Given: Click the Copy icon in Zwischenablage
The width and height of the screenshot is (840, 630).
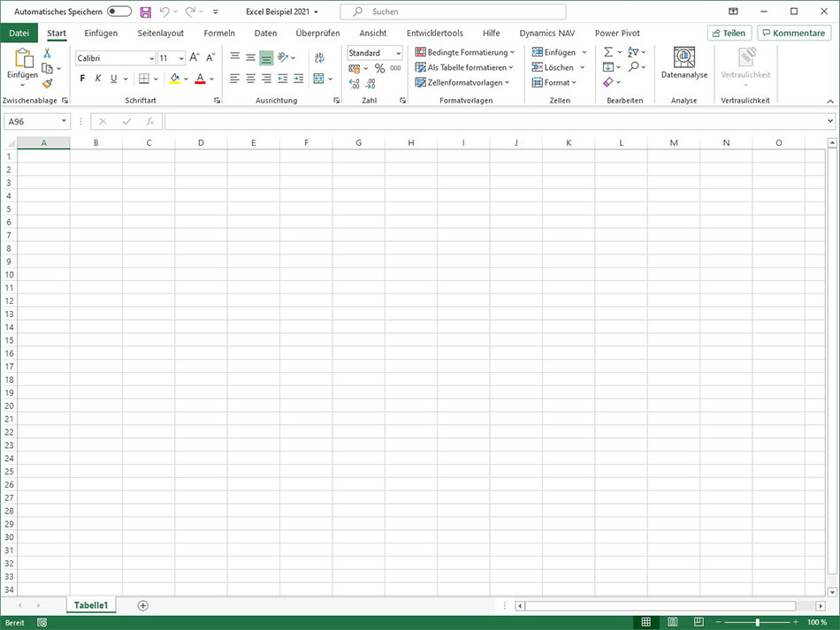Looking at the screenshot, I should 47,68.
